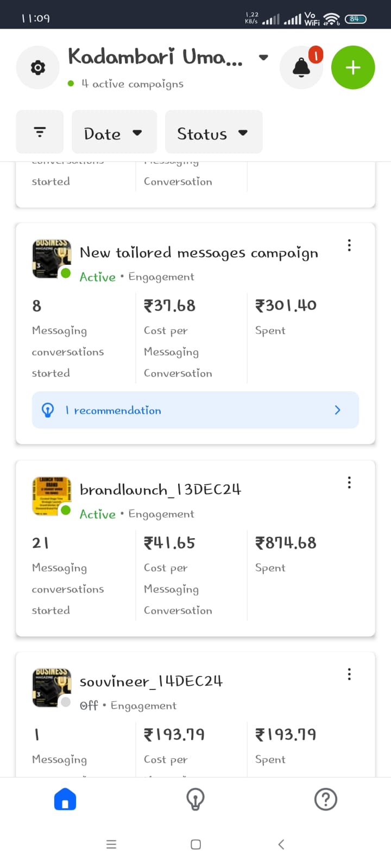This screenshot has width=391, height=868.
Task: Expand the Date filter dropdown
Action: (114, 133)
